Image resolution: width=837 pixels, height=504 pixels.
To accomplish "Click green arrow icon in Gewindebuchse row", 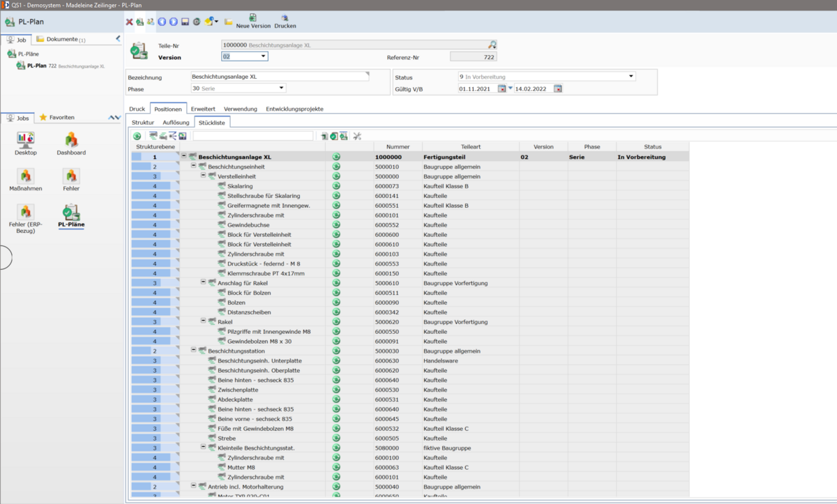I will pos(335,225).
